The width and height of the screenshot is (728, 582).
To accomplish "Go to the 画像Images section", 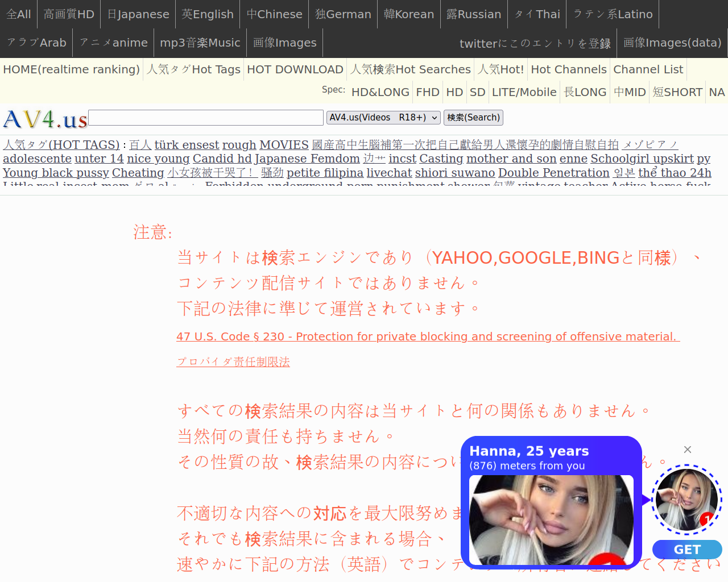I will [284, 43].
